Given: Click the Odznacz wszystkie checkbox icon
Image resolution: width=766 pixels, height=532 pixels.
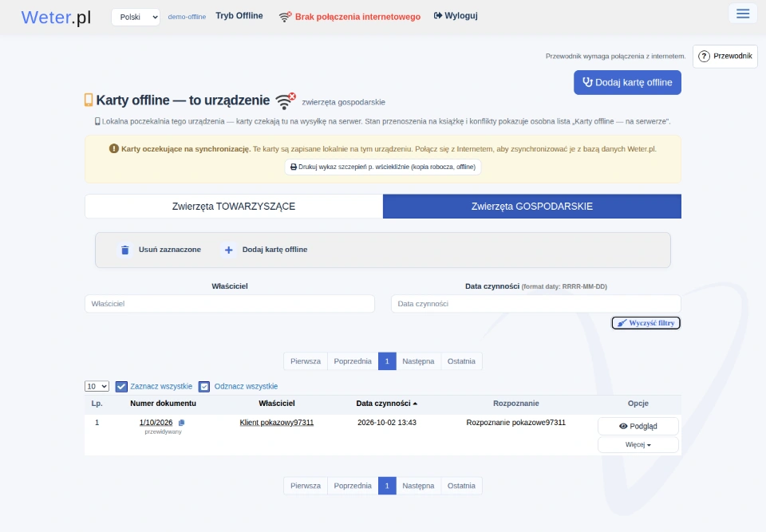Looking at the screenshot, I should click(x=204, y=386).
